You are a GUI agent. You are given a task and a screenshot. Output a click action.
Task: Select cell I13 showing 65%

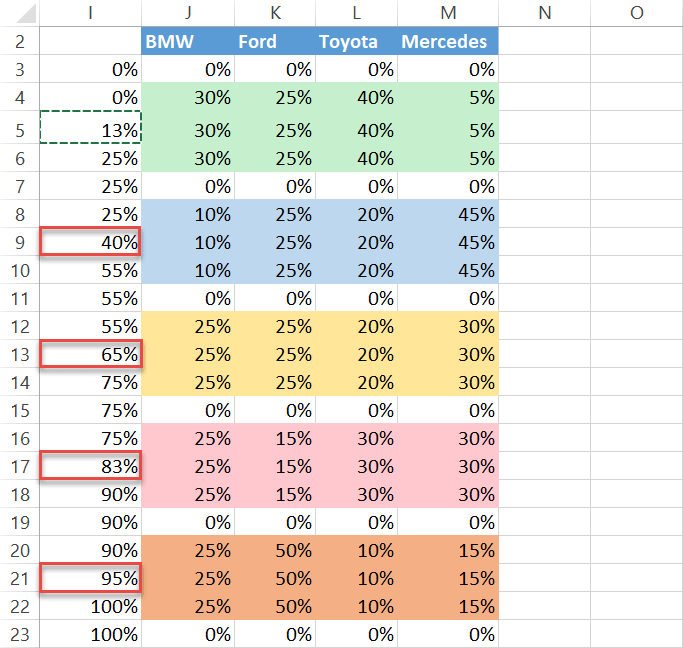pyautogui.click(x=90, y=354)
